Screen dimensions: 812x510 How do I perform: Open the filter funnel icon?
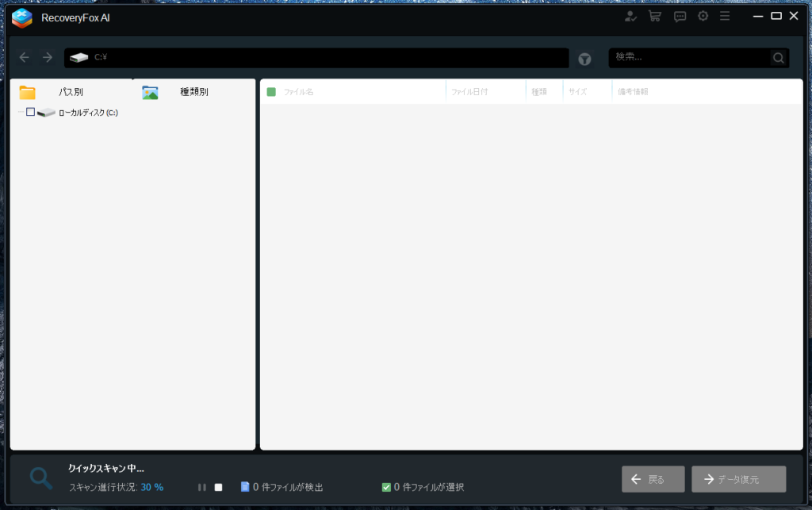click(584, 59)
